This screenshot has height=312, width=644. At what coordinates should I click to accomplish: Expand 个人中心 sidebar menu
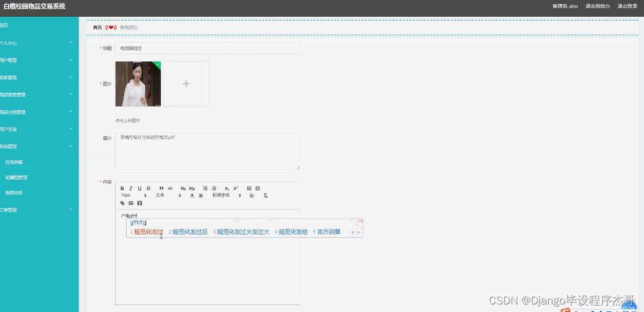(x=39, y=43)
